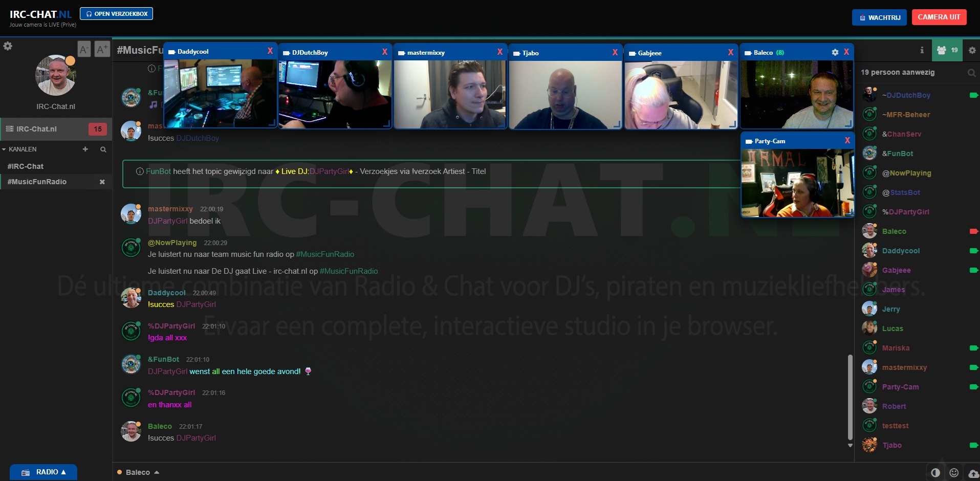Open channel search in the KANALEN sidebar
980x481 pixels.
coord(103,149)
